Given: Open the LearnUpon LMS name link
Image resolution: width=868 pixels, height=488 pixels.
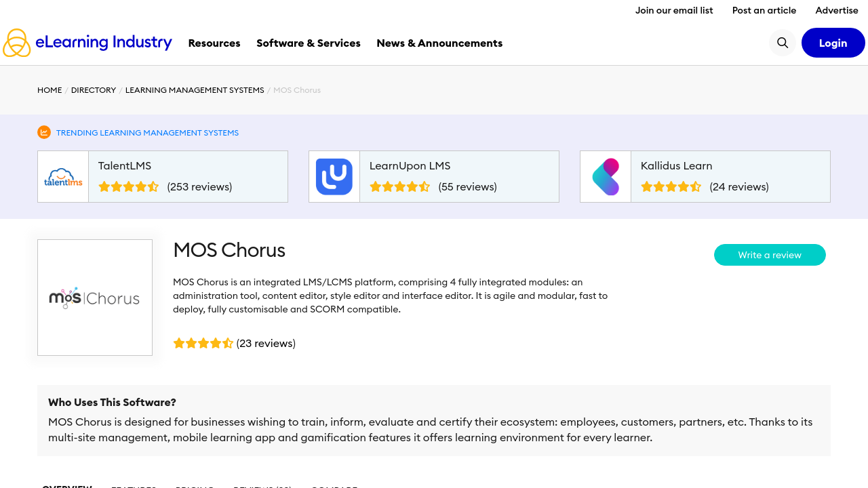Looking at the screenshot, I should tap(410, 165).
